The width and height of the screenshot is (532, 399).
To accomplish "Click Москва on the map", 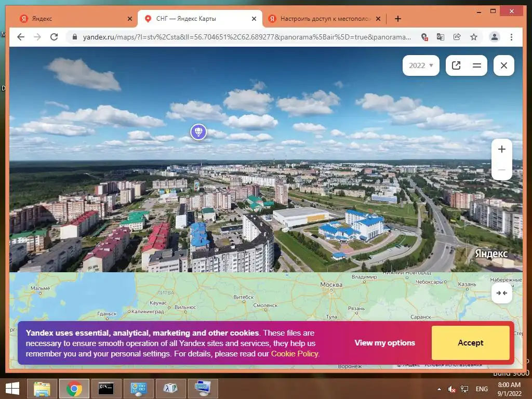I will (331, 285).
